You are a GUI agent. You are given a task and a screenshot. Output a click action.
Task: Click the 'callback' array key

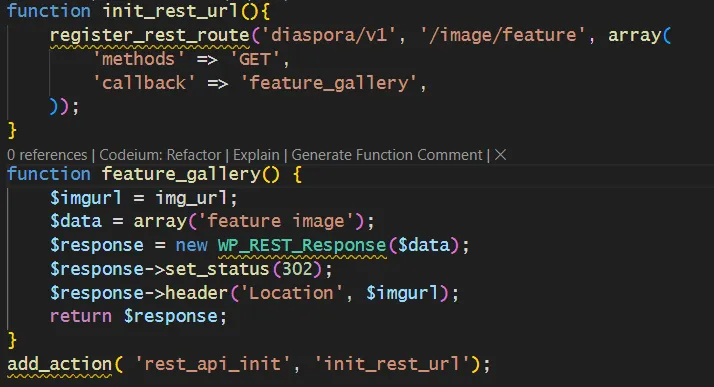pos(144,83)
